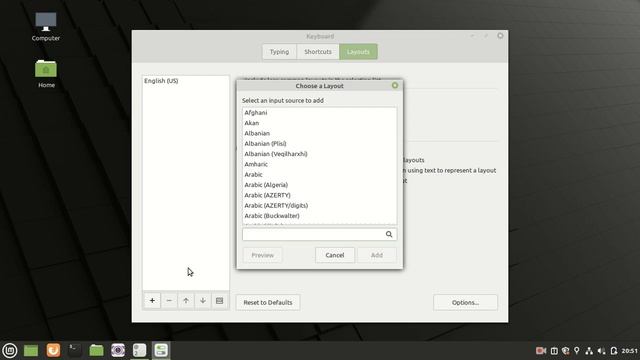
Task: Open the Home folder desktop icon
Action: click(x=46, y=73)
